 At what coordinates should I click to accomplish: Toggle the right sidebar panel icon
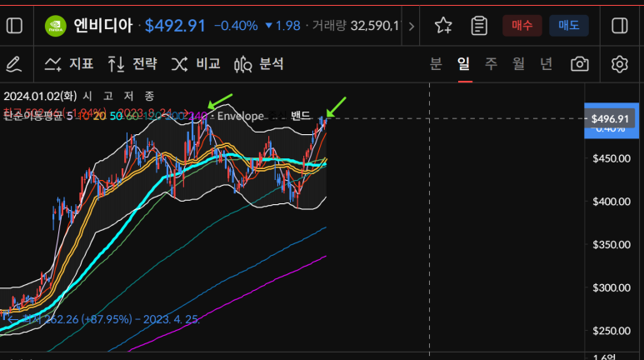point(619,26)
